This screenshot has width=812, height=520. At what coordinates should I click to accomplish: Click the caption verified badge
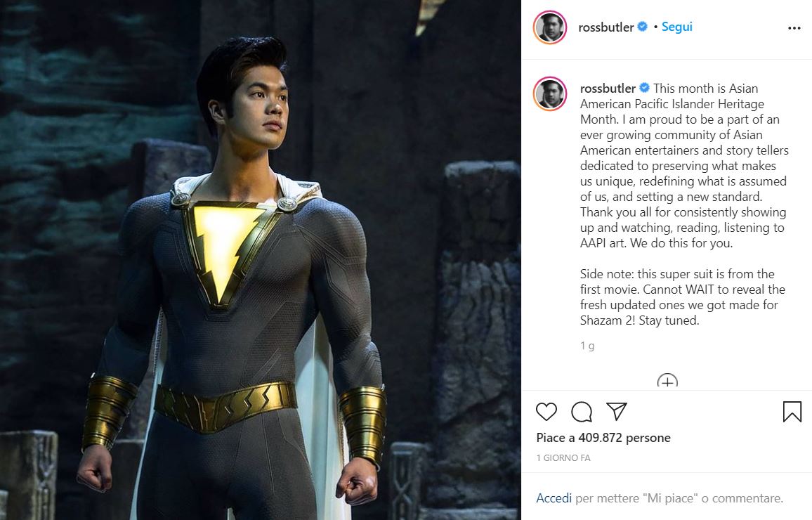click(644, 88)
